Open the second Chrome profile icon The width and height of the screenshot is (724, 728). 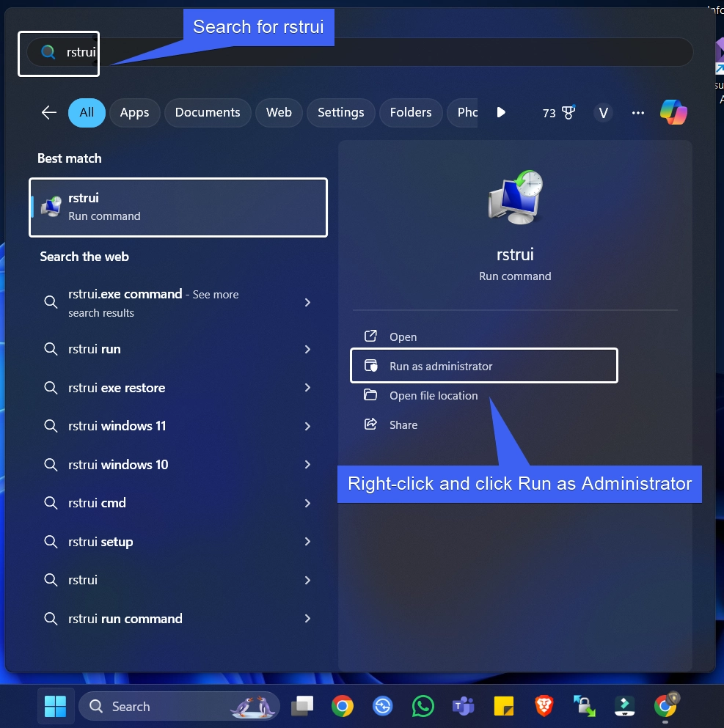(x=666, y=705)
